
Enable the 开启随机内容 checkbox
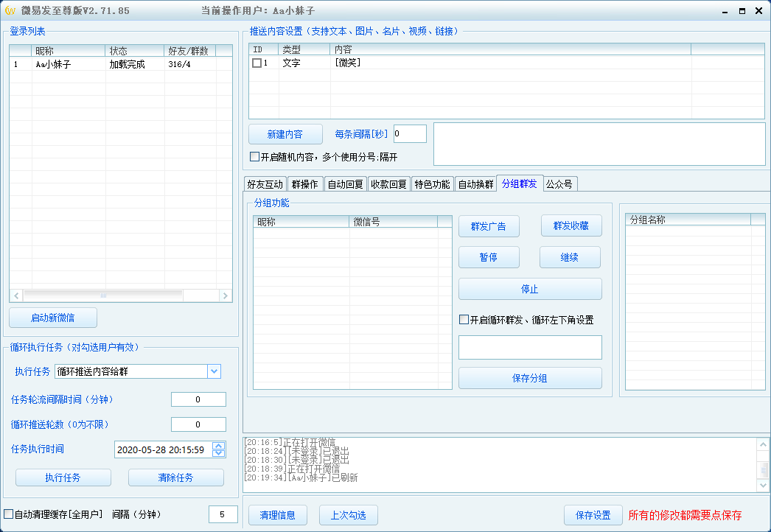pyautogui.click(x=255, y=157)
